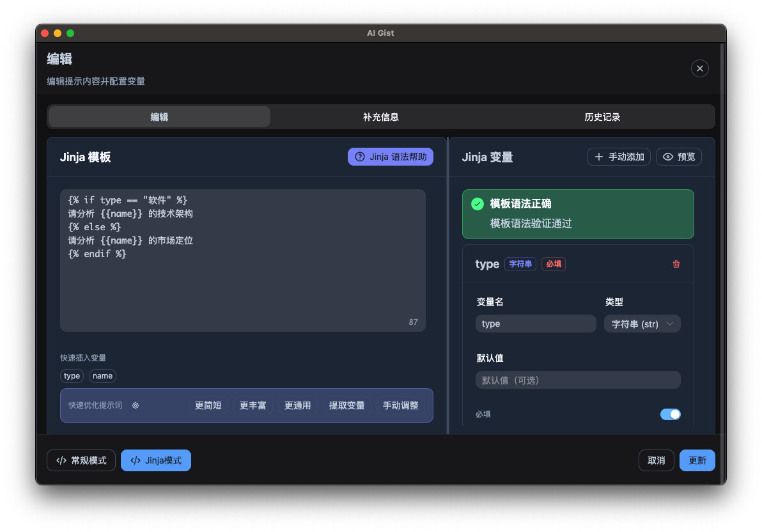
Task: Select Jinja模式
Action: pos(156,460)
